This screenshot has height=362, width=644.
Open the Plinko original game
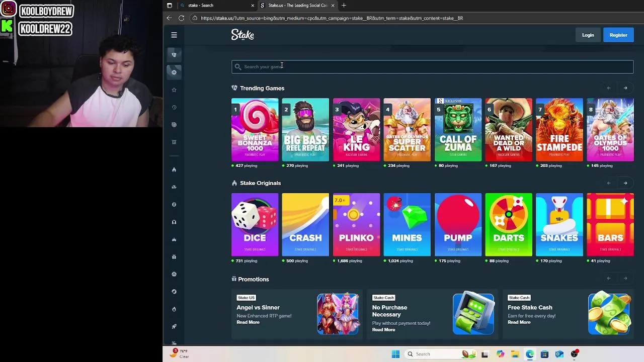[356, 225]
